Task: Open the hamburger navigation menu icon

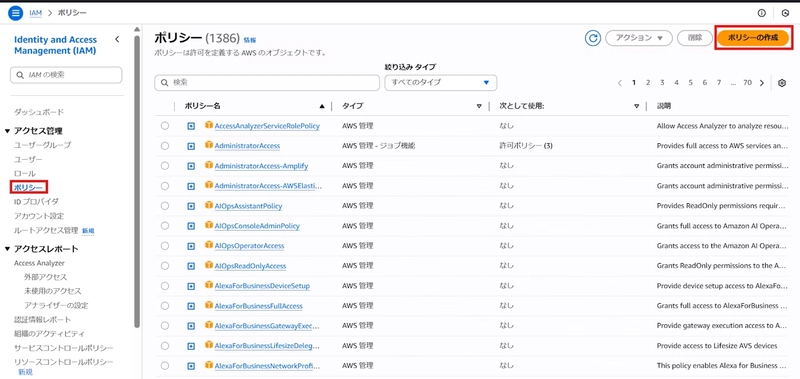Action: pos(16,13)
